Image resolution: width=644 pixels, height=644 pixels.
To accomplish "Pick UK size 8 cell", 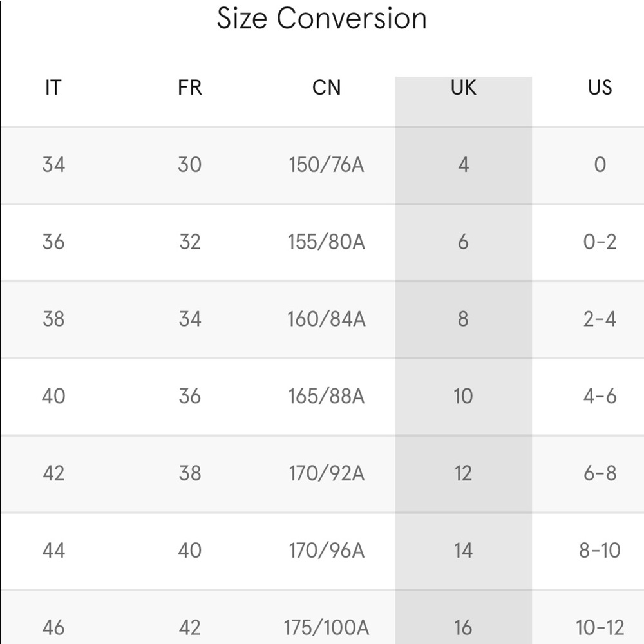I will click(463, 319).
